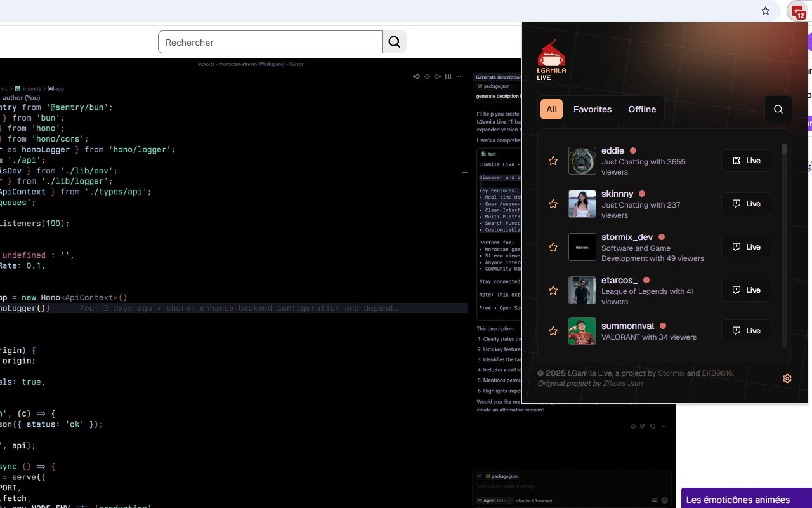Open etarcos_ Live stream button
Screen dimensions: 812x508
[x=746, y=290]
